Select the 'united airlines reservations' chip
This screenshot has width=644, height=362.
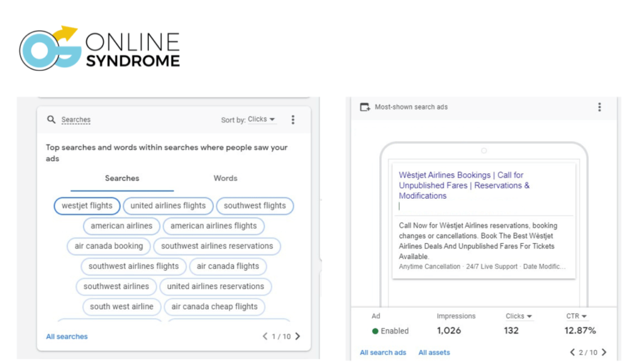pyautogui.click(x=216, y=286)
